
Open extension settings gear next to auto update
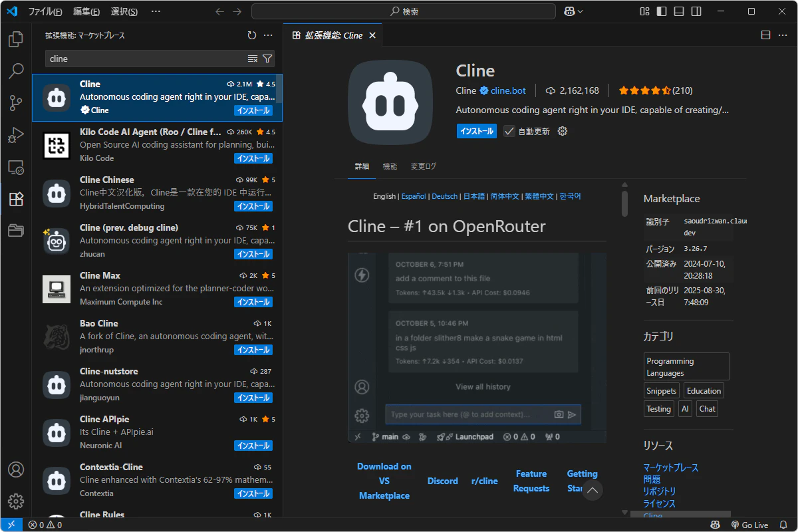coord(563,131)
